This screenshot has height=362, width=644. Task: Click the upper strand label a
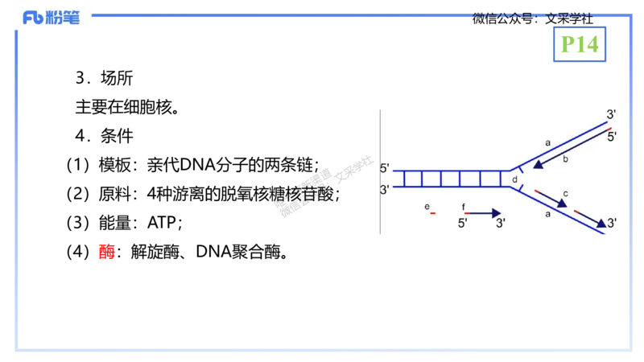click(x=547, y=142)
